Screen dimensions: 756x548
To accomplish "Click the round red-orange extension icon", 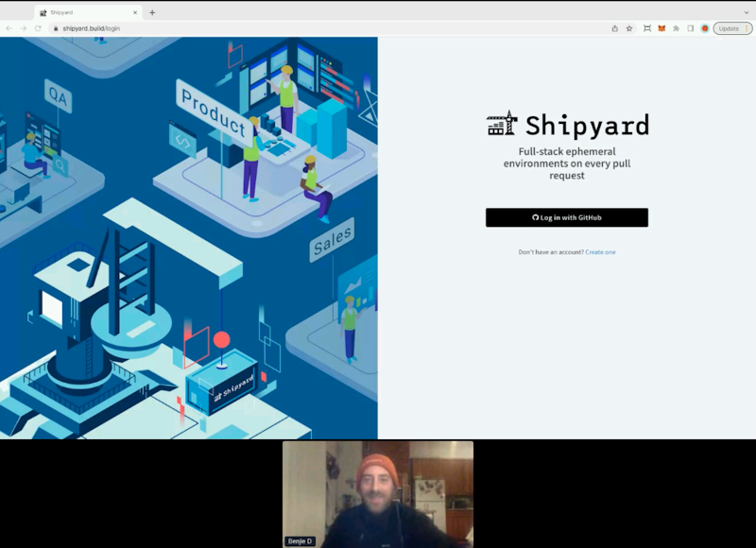I will (x=705, y=28).
